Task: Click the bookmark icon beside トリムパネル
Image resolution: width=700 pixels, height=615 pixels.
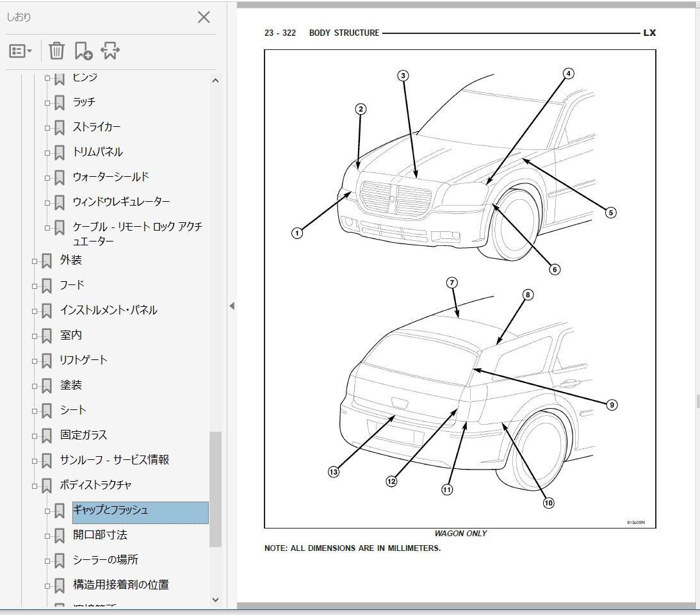Action: [60, 153]
